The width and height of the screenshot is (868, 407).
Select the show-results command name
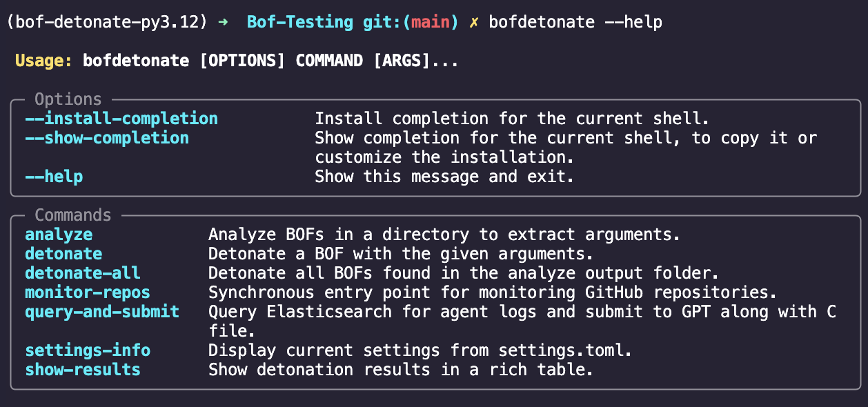pos(83,370)
